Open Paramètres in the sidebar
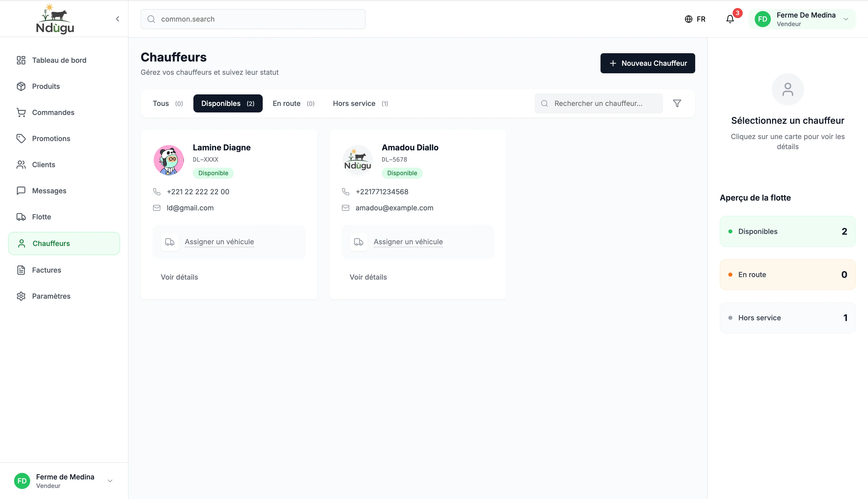The width and height of the screenshot is (868, 499). [x=51, y=296]
